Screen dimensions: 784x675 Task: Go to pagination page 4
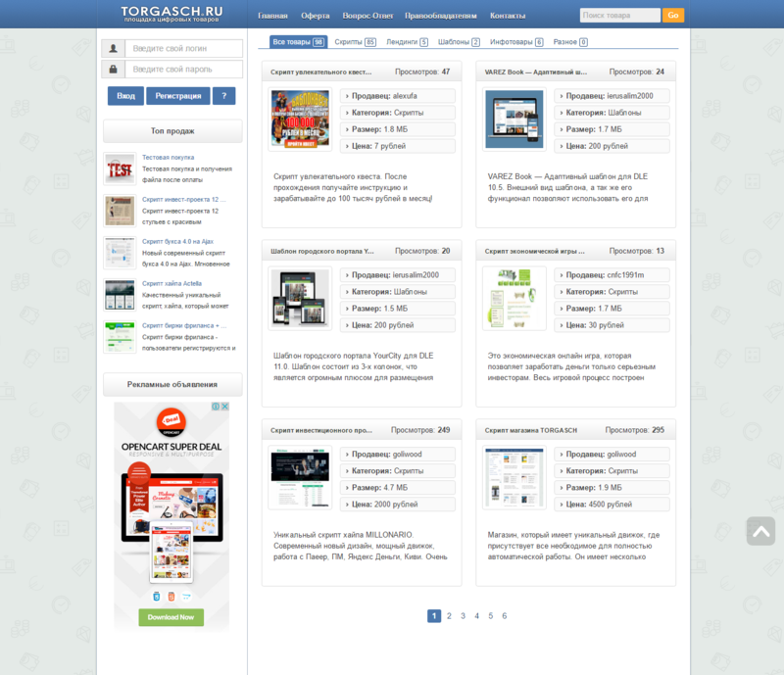[476, 616]
